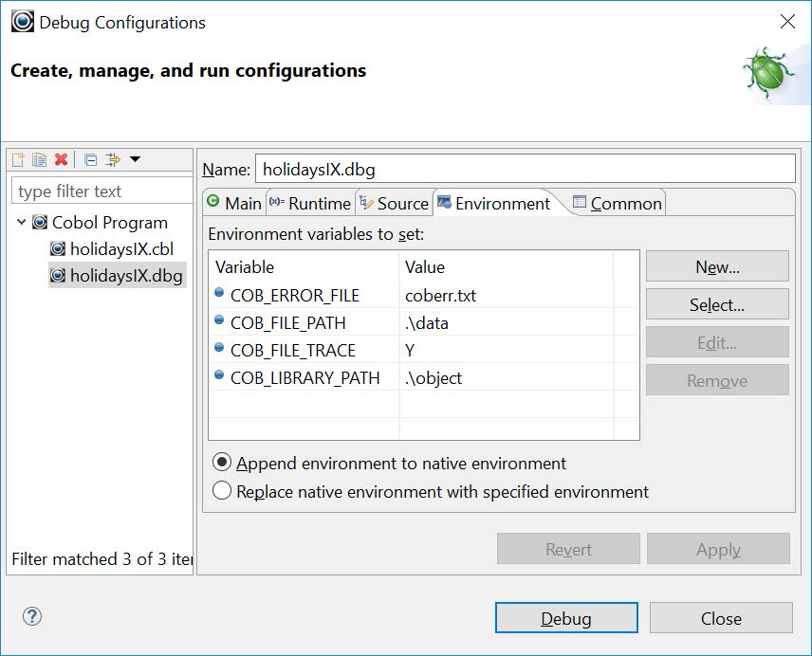Click the Cobol Program folder icon

click(40, 223)
